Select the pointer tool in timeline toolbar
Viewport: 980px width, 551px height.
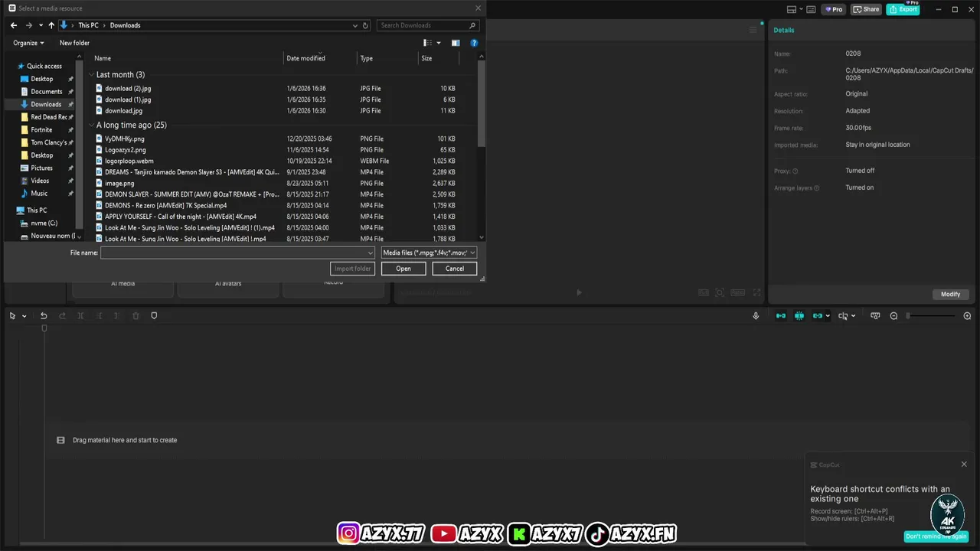[x=13, y=316]
